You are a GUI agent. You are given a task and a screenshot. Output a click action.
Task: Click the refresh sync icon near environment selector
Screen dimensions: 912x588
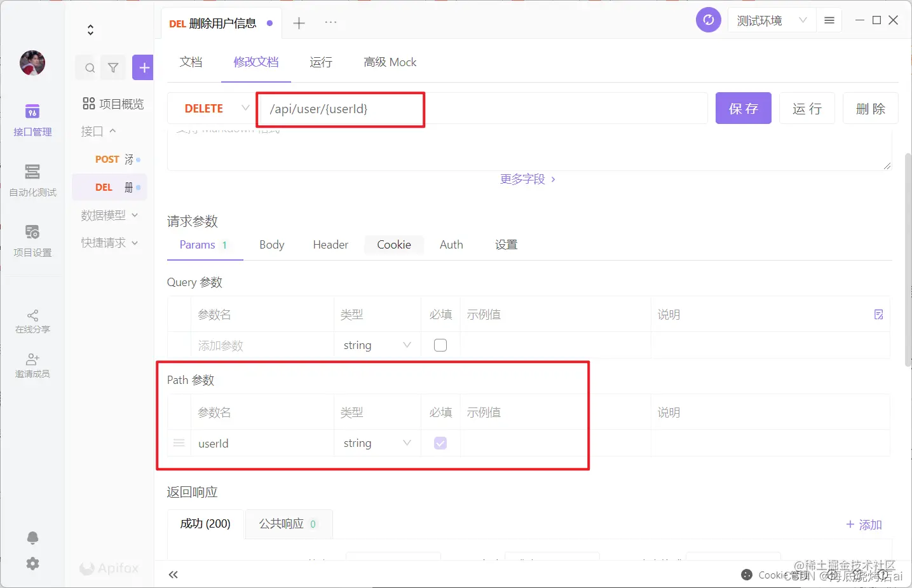708,20
